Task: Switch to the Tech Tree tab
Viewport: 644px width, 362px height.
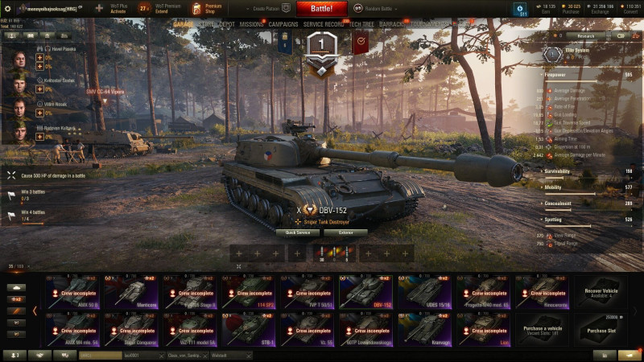Action: point(361,24)
